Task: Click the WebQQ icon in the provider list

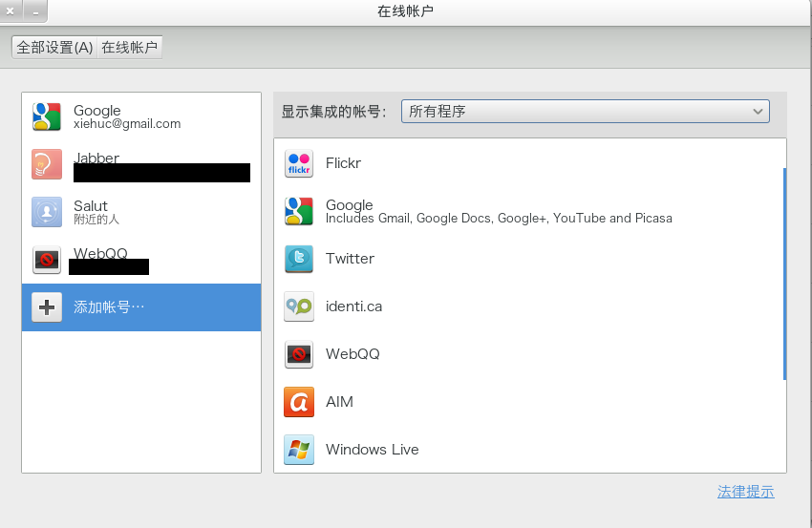Action: (299, 354)
